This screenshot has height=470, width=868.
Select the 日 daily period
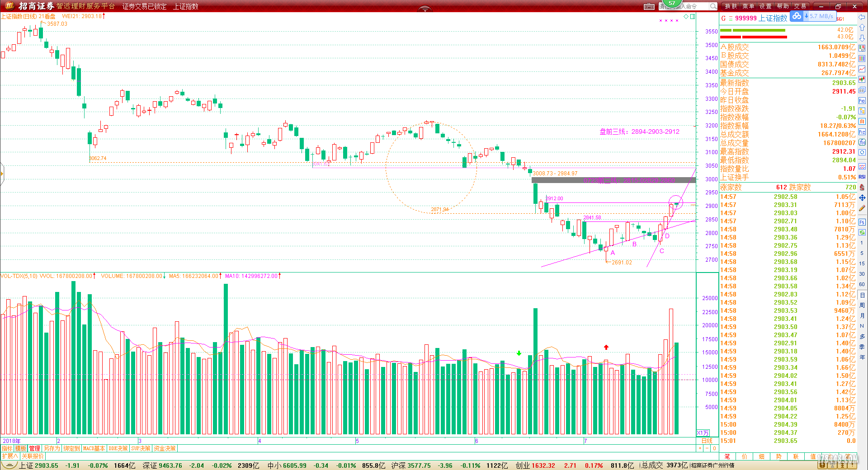coord(862,295)
